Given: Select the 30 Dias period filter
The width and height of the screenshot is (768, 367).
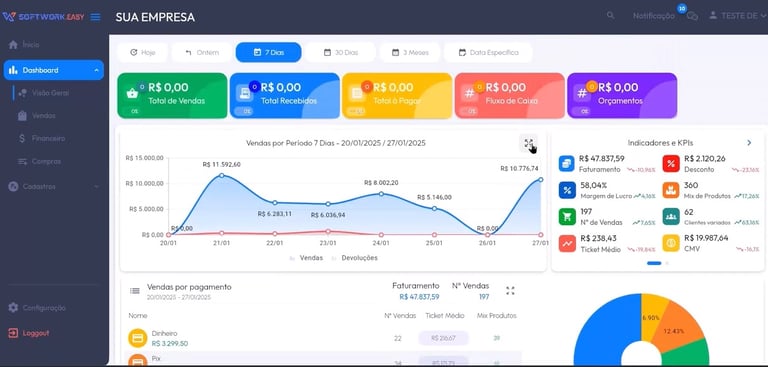Looking at the screenshot, I should coord(340,52).
